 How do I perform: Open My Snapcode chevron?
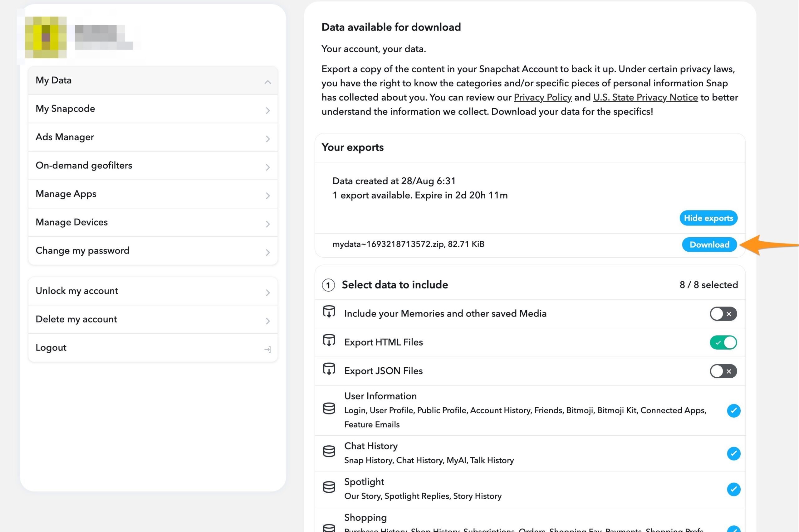coord(267,110)
